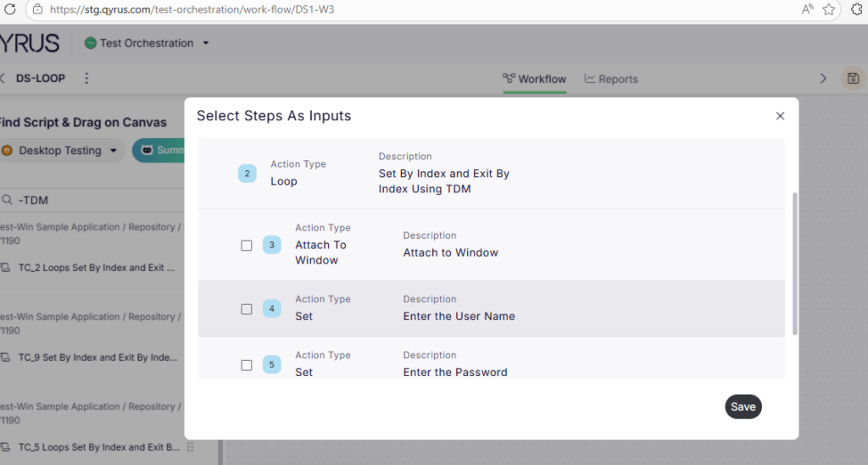Check the Attach To Window step checkbox
The image size is (868, 465).
247,245
